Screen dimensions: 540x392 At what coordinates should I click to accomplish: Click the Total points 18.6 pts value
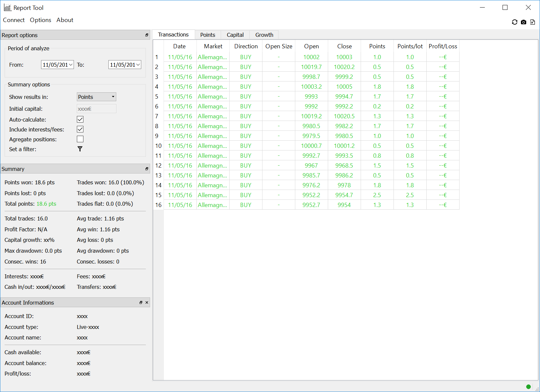(x=46, y=204)
